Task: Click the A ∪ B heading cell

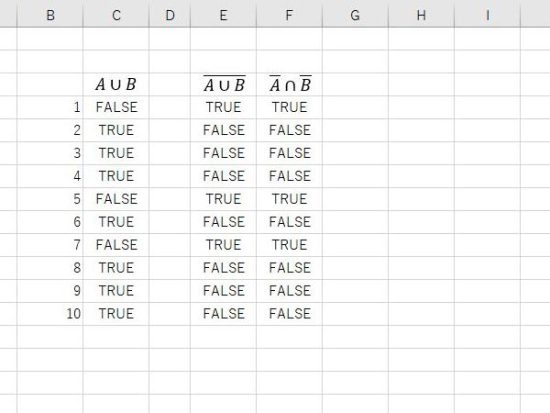Action: pyautogui.click(x=116, y=85)
